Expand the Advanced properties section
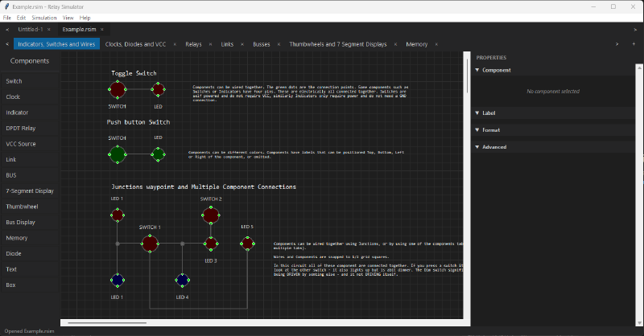644x336 pixels. 494,147
